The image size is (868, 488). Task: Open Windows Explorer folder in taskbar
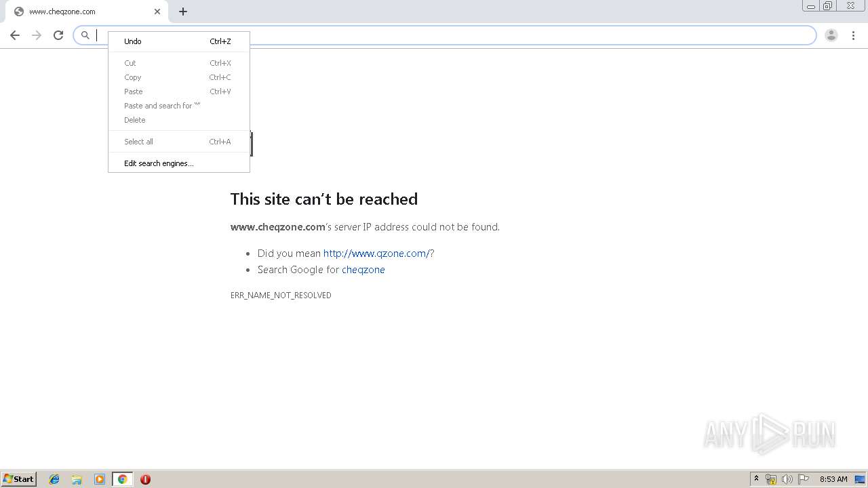pos(77,479)
